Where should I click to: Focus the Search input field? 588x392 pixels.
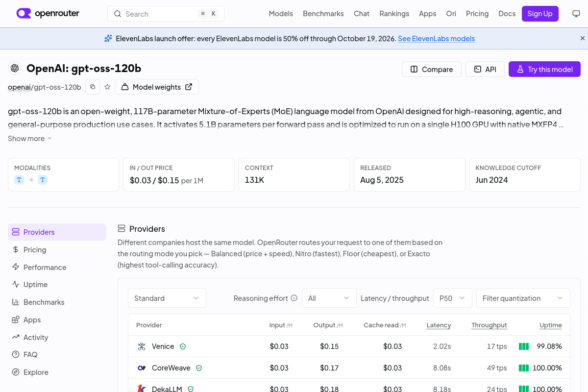[x=166, y=14]
